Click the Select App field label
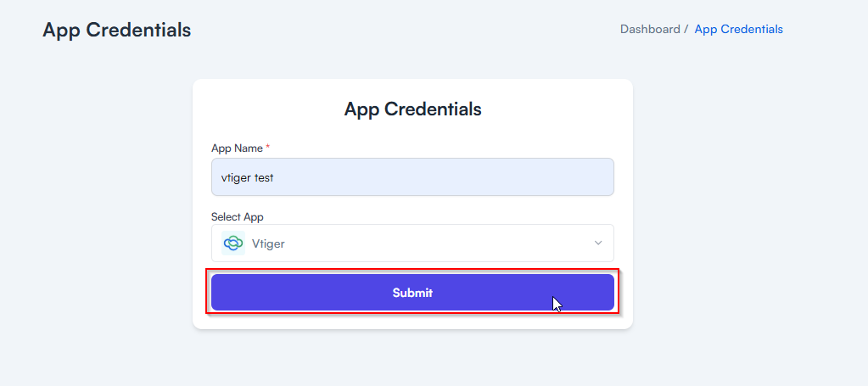The height and width of the screenshot is (386, 868). 237,217
